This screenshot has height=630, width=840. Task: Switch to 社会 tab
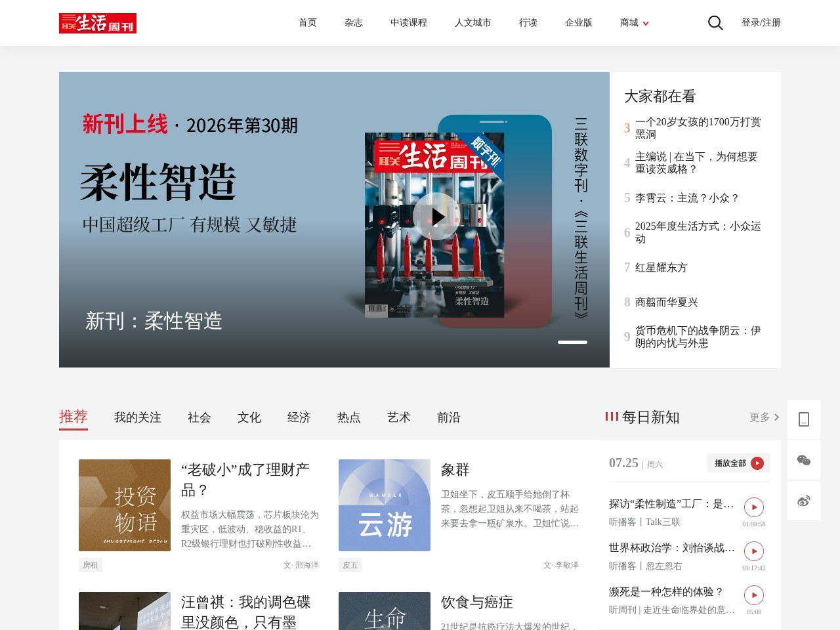[x=199, y=417]
